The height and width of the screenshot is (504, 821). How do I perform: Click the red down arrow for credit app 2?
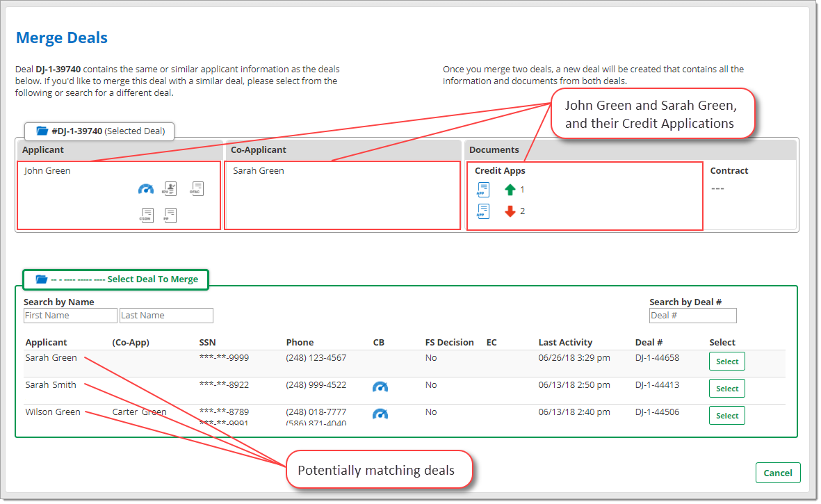pyautogui.click(x=510, y=211)
